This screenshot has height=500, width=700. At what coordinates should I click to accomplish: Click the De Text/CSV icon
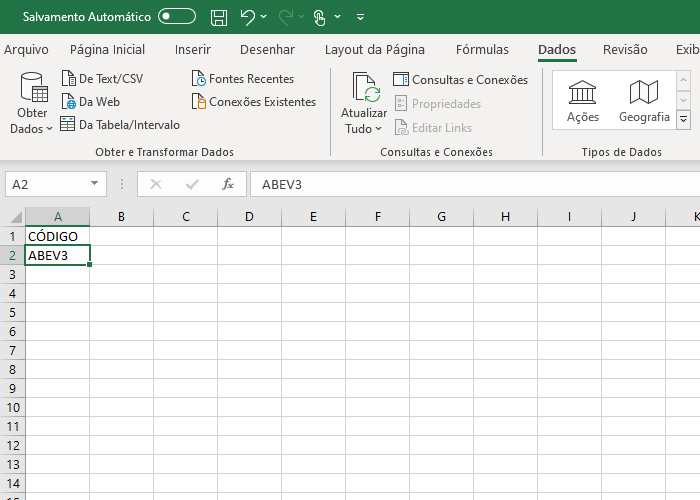click(x=68, y=79)
